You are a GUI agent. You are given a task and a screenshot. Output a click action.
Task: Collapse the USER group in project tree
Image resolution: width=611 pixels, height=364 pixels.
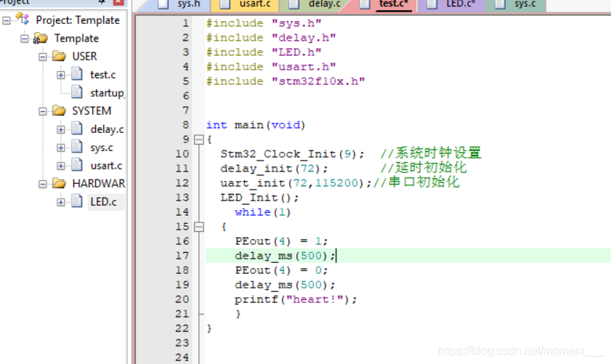tap(42, 57)
